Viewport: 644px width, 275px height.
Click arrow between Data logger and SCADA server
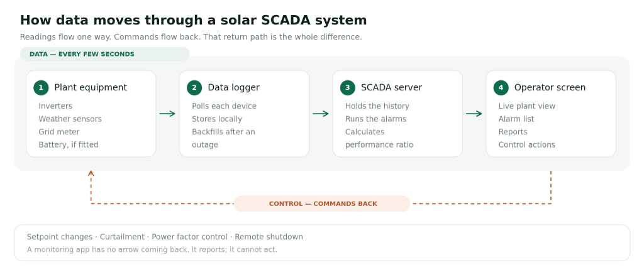click(321, 114)
